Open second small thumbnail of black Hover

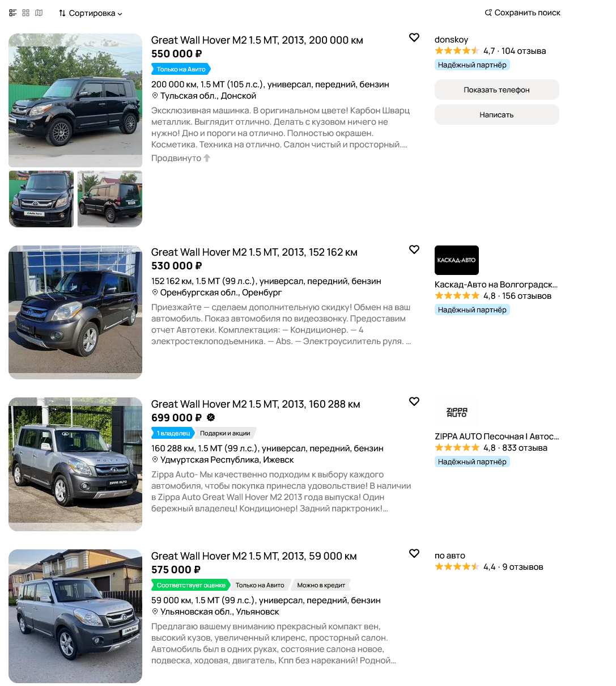click(110, 199)
